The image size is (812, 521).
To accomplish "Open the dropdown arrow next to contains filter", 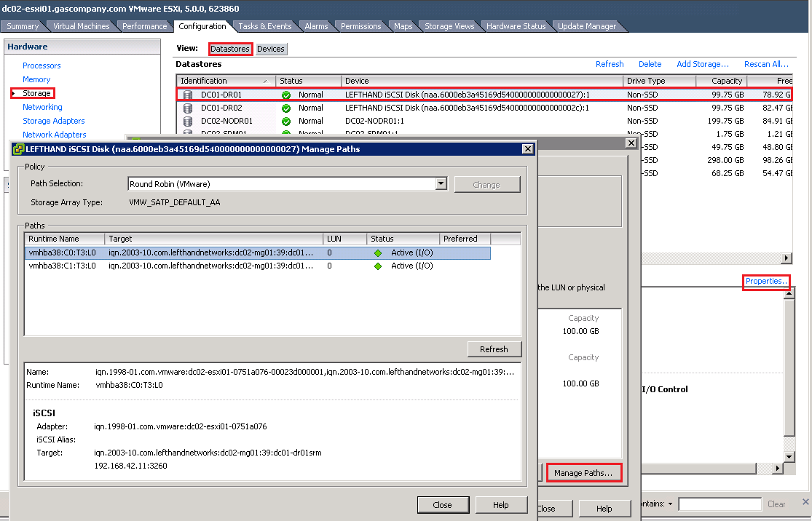I will pyautogui.click(x=670, y=504).
